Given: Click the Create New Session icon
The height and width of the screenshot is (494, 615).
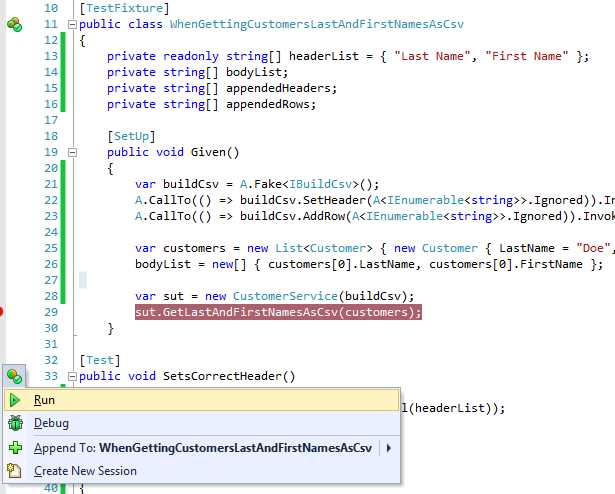Looking at the screenshot, I should [x=15, y=470].
